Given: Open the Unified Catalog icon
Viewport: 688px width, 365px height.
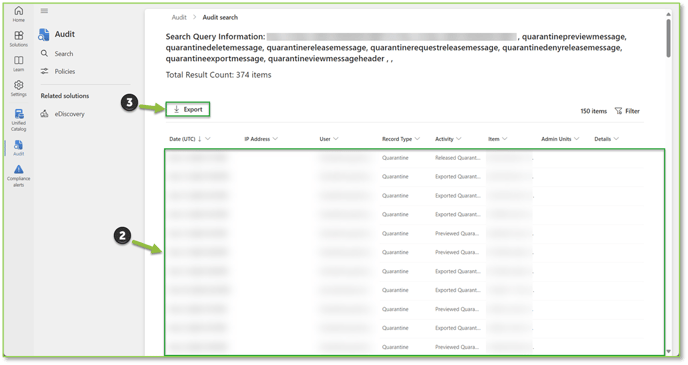Looking at the screenshot, I should coord(18,114).
